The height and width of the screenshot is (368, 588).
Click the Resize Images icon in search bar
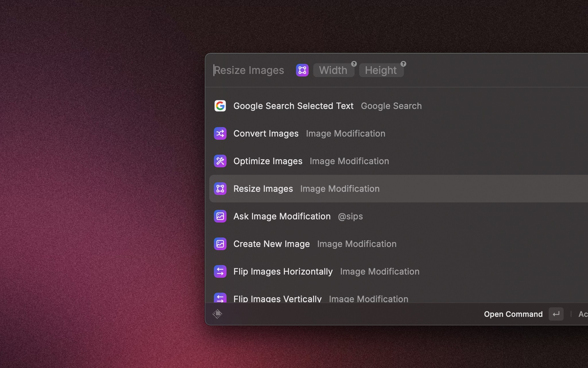pos(302,70)
